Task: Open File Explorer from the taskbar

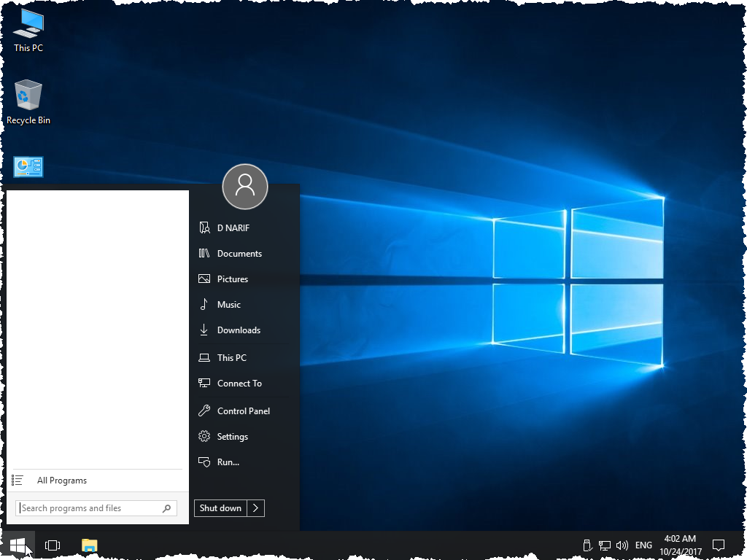Action: [x=89, y=545]
